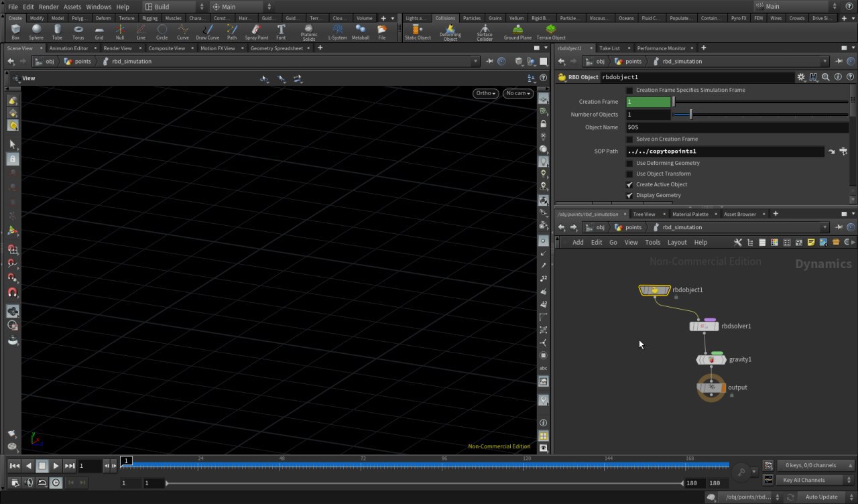Click the Ground Plane shelf tool
The height and width of the screenshot is (504, 858).
pos(517,31)
